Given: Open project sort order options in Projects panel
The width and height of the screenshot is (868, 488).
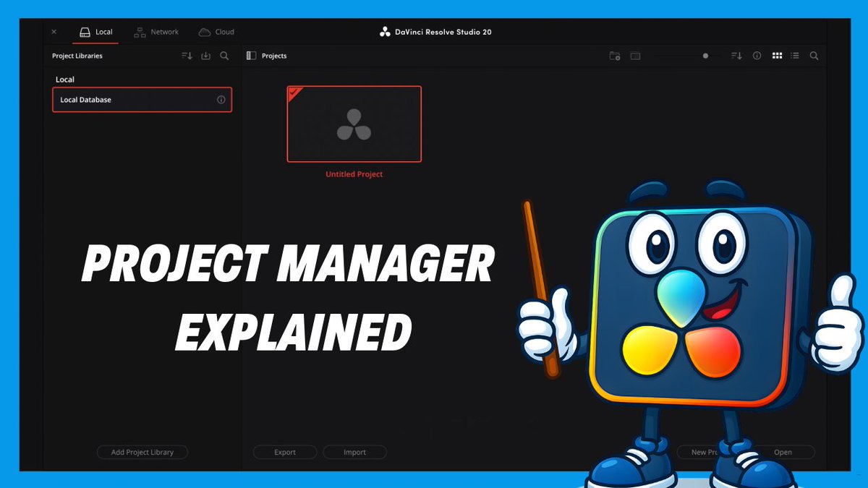Looking at the screenshot, I should 736,56.
